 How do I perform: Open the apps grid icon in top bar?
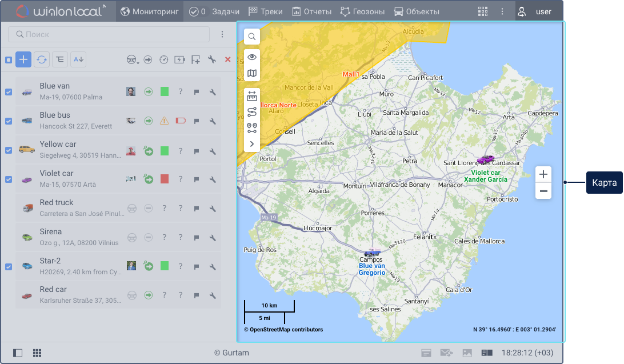point(483,11)
